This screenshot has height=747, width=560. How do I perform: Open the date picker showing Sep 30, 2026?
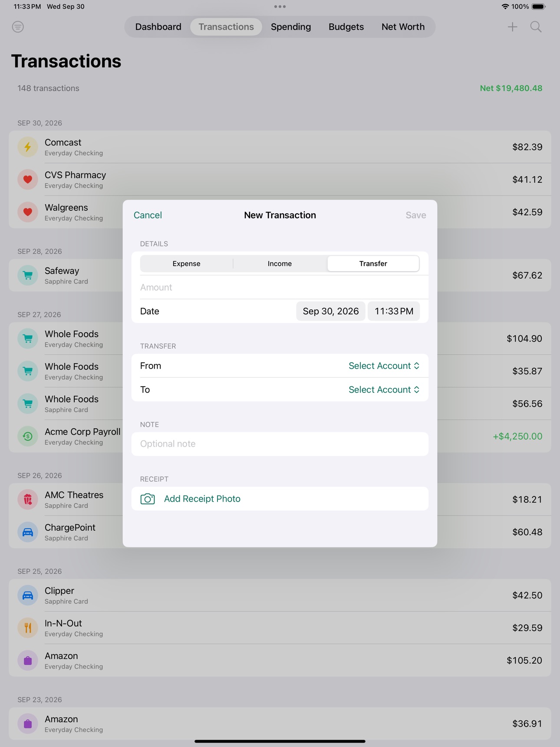click(x=331, y=311)
